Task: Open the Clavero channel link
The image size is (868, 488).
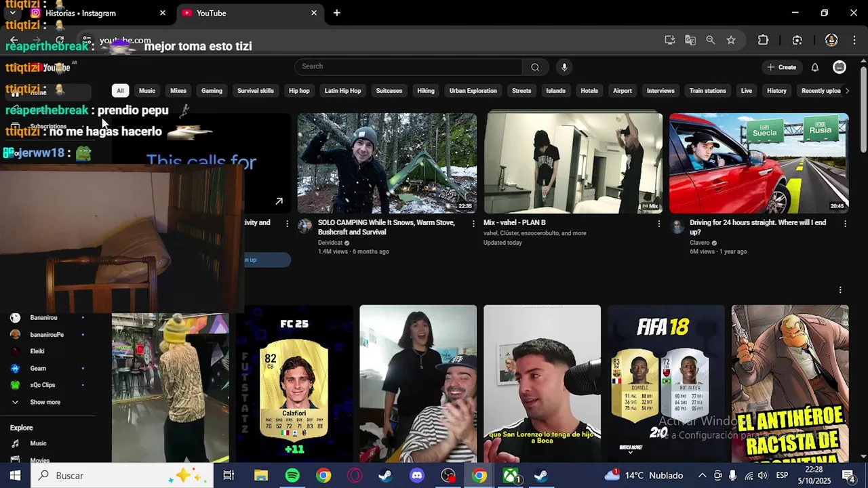Action: click(700, 243)
